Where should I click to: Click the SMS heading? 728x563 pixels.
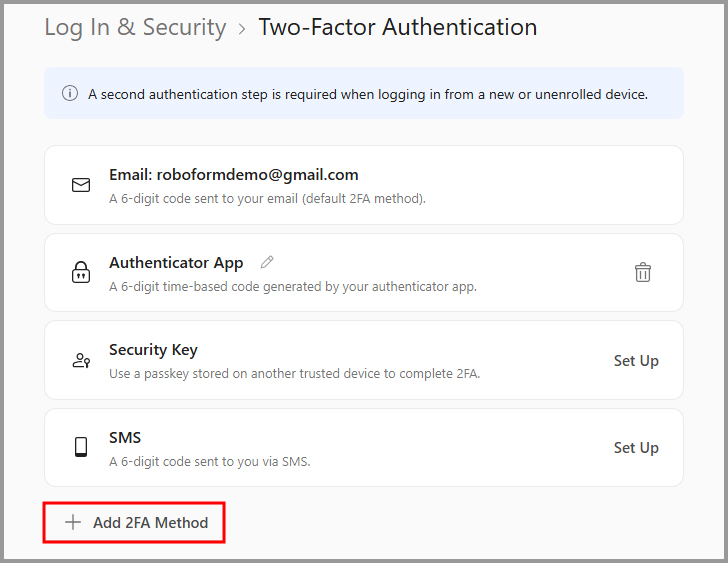(125, 438)
